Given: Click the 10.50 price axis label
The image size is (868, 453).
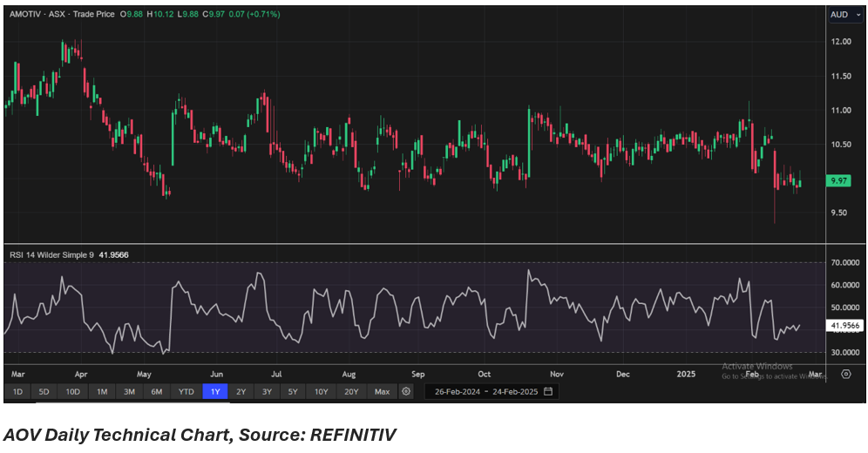Looking at the screenshot, I should (x=841, y=145).
